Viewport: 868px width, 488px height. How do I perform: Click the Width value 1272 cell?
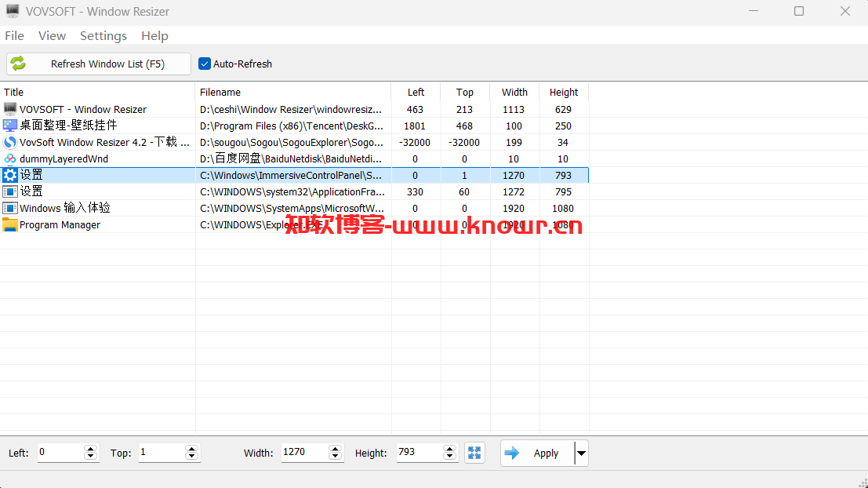coord(514,191)
